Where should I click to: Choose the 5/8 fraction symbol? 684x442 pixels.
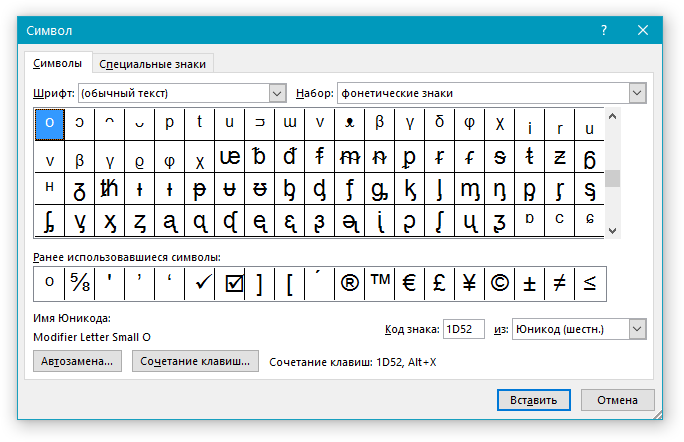pos(79,284)
